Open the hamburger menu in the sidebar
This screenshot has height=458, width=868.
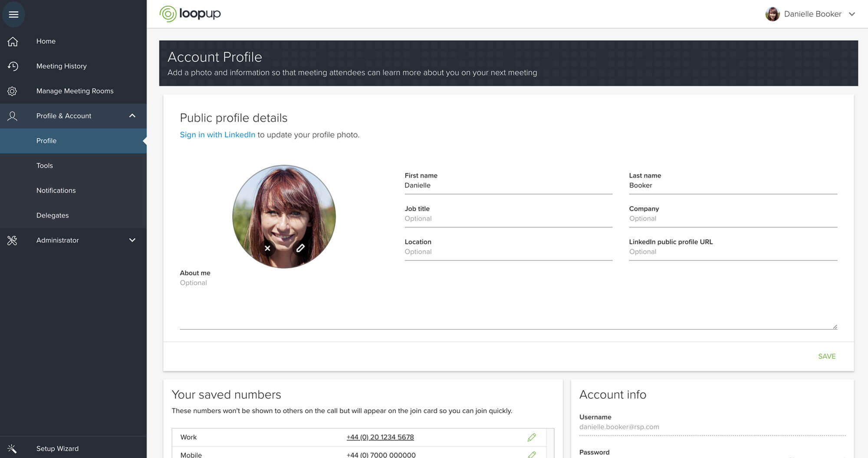click(x=13, y=14)
